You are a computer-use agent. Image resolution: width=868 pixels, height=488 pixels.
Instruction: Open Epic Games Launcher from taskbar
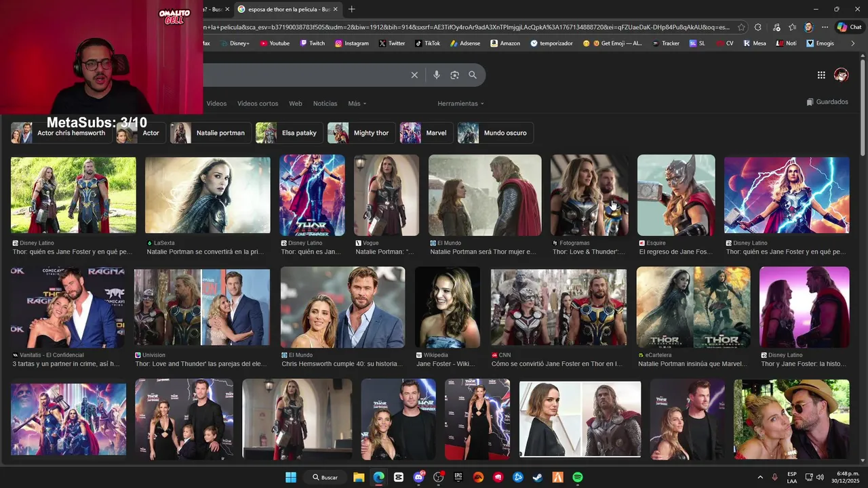(458, 477)
